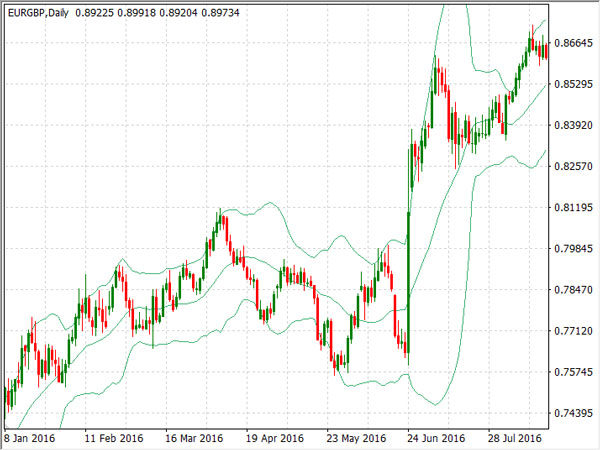600x450 pixels.
Task: Select the tall green 24 Jun breakout candle
Action: [409, 282]
